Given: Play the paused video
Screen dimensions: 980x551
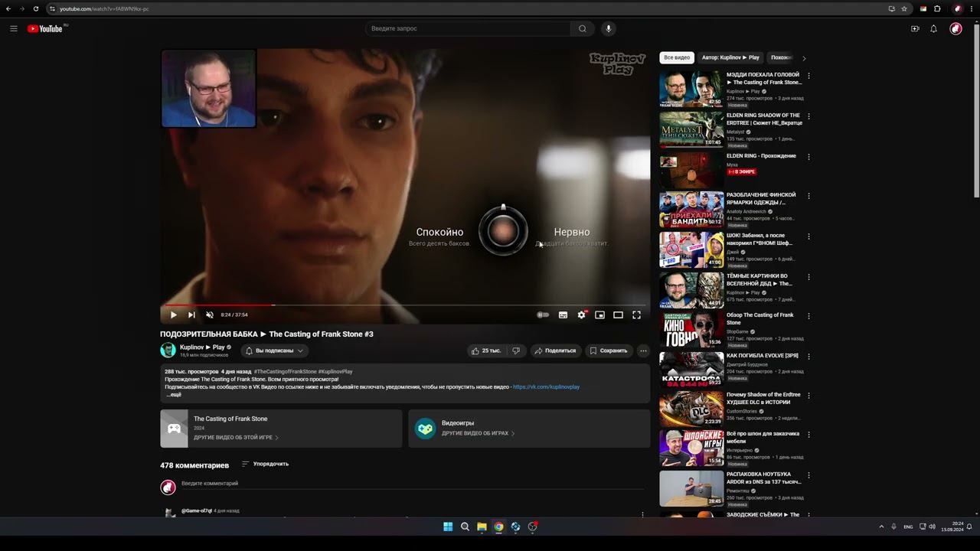Looking at the screenshot, I should 173,315.
